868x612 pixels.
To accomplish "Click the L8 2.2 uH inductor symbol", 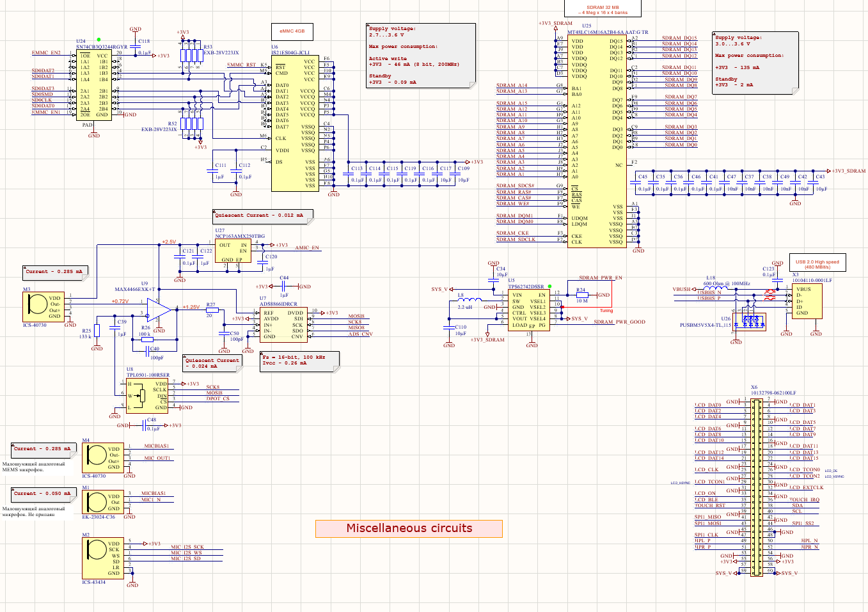I will coord(468,299).
